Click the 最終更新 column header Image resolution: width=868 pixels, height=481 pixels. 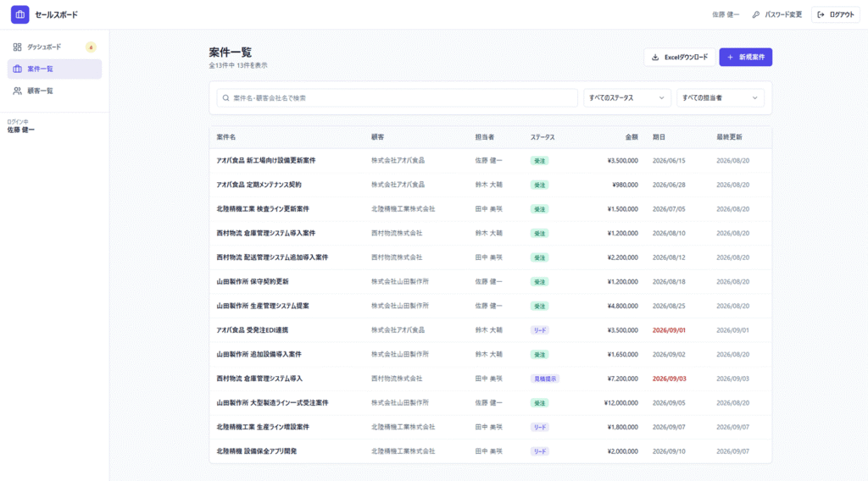729,137
